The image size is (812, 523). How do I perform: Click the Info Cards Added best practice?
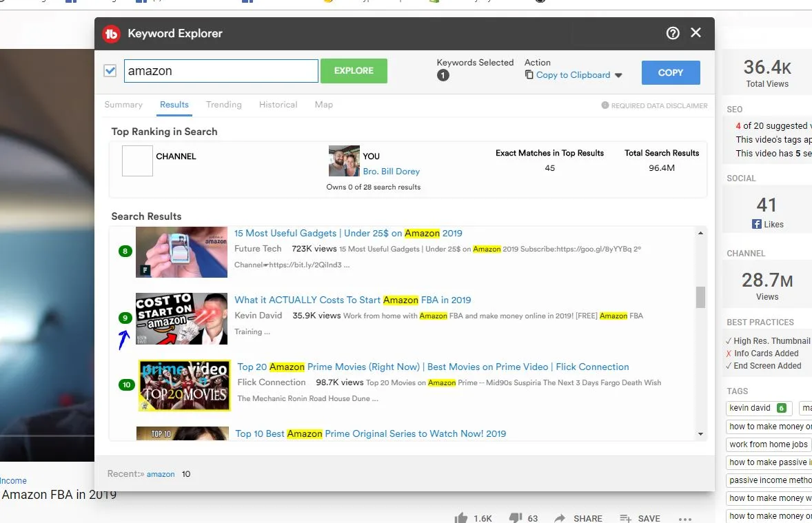[762, 353]
